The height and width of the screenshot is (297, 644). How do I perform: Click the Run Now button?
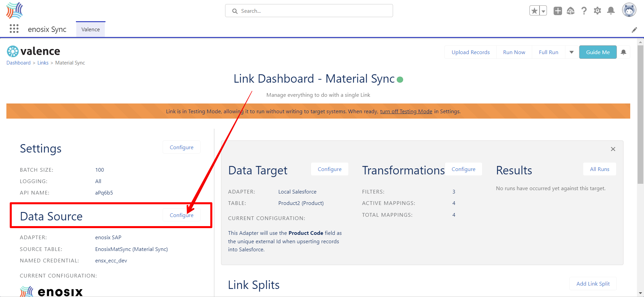[514, 52]
